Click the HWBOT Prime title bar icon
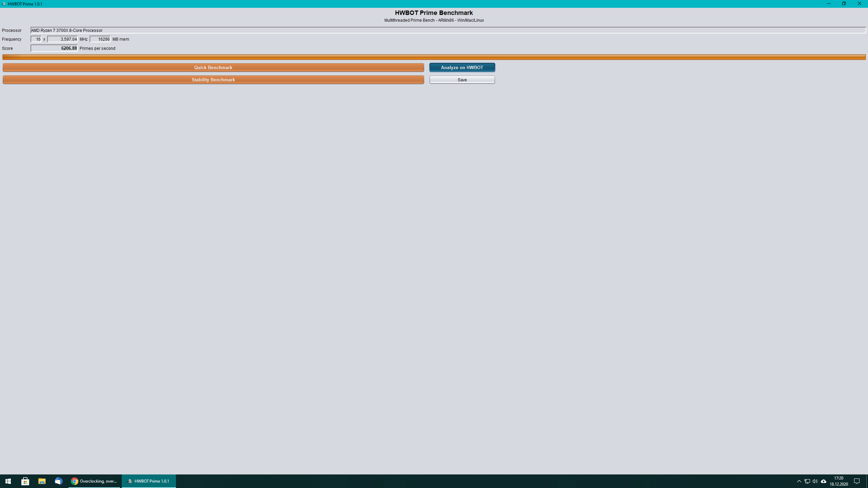Viewport: 868px width, 488px height. [x=4, y=4]
